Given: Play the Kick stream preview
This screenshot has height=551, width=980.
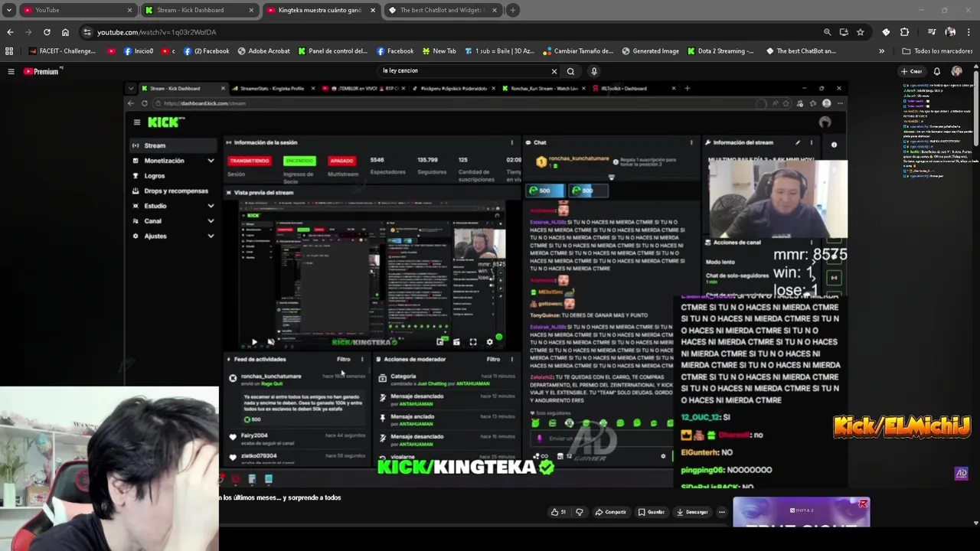Looking at the screenshot, I should [254, 342].
